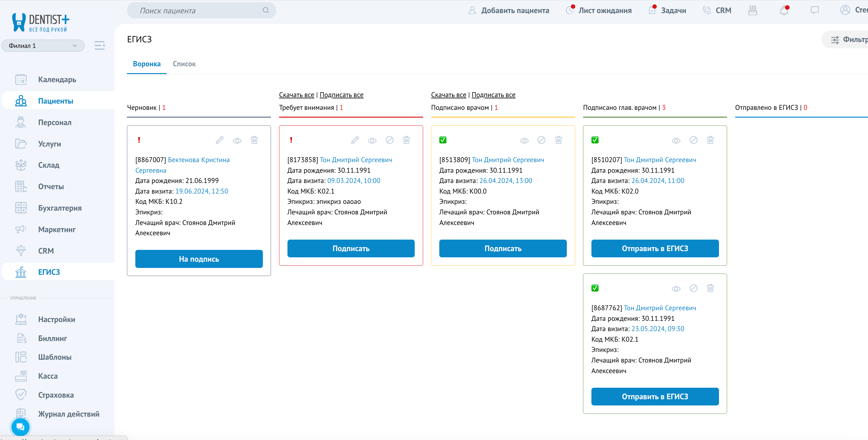Open Отчеты in the sidebar

[x=58, y=186]
